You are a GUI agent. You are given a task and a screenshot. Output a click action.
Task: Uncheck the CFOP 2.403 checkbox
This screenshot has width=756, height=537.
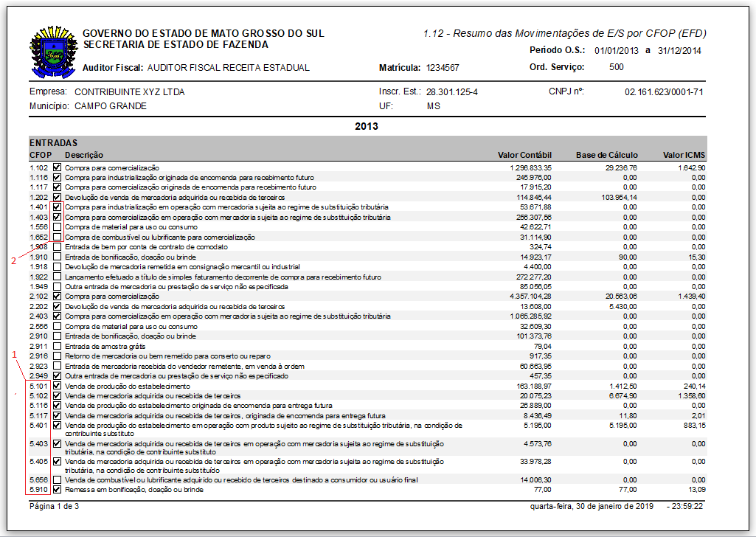(x=57, y=316)
